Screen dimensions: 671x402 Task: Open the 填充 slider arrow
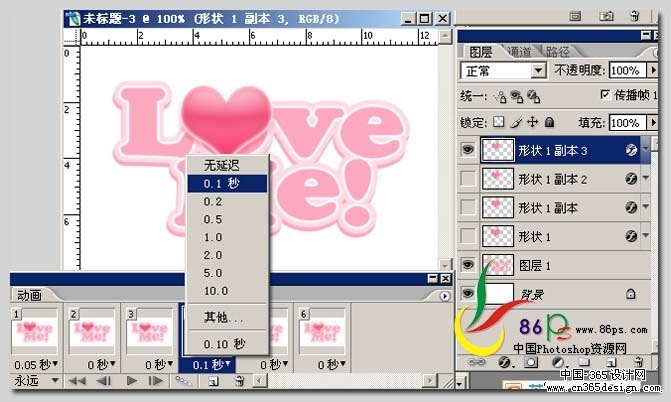pyautogui.click(x=653, y=123)
